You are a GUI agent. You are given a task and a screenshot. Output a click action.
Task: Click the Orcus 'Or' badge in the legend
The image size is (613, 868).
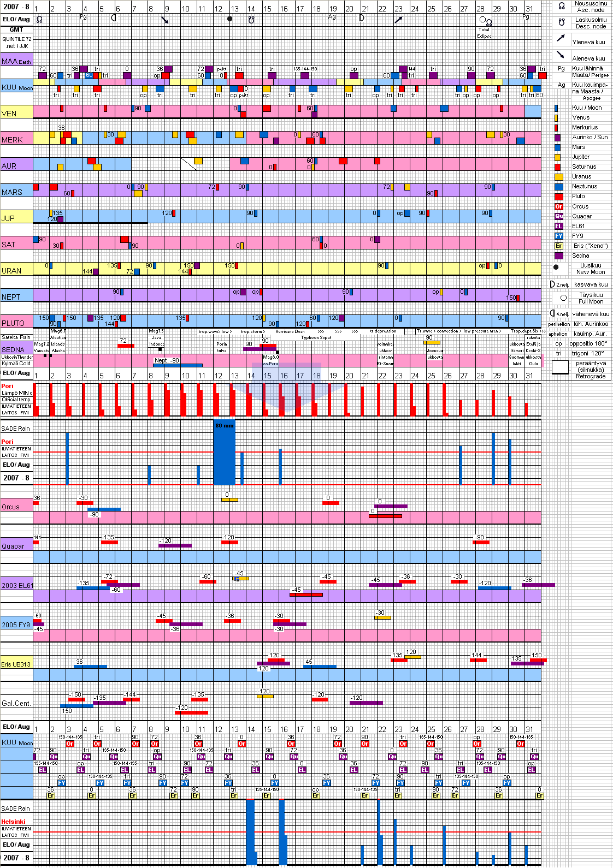(x=558, y=206)
